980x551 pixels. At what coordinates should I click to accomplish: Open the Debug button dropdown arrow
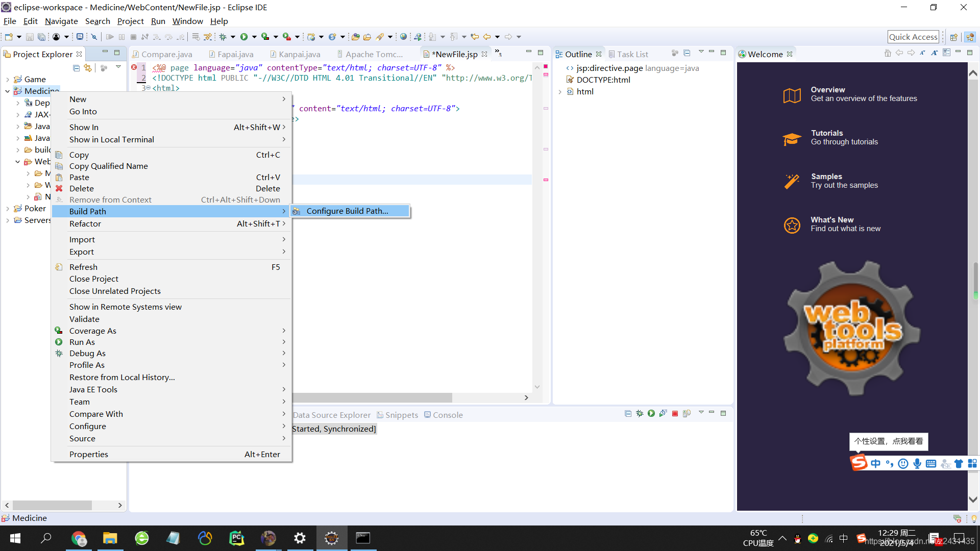(233, 37)
